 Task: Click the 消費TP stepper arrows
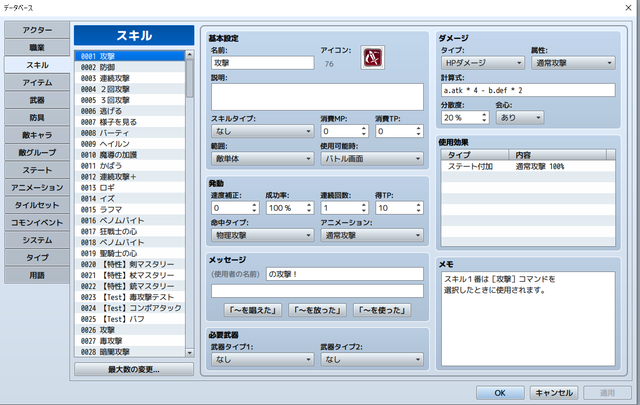[x=418, y=131]
